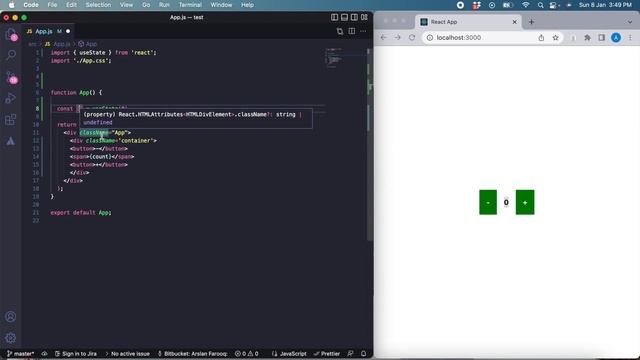640x360 pixels.
Task: Toggle bottom panel layout button
Action: (344, 17)
